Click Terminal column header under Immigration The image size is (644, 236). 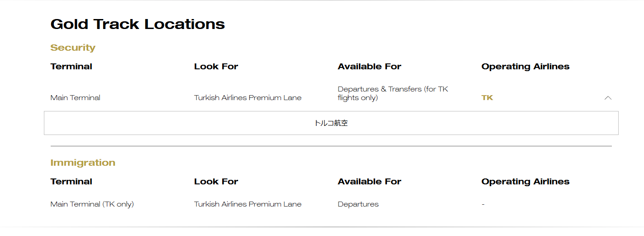pyautogui.click(x=71, y=182)
